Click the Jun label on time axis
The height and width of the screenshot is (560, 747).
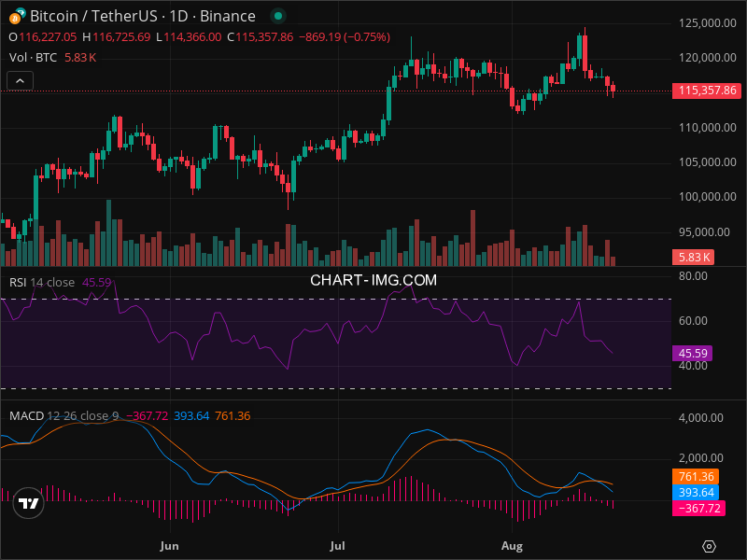pyautogui.click(x=170, y=546)
